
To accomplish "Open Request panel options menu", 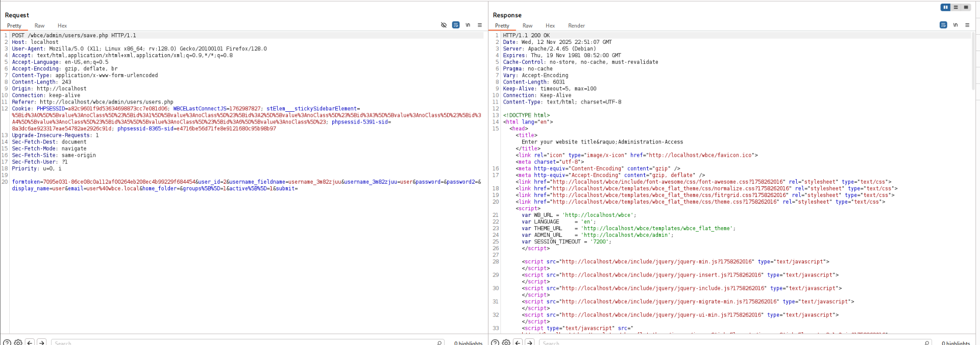I will pyautogui.click(x=480, y=25).
